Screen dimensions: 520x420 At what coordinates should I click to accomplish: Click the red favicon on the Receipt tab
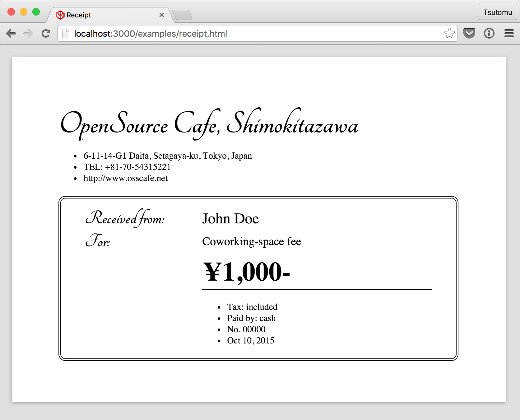[60, 15]
